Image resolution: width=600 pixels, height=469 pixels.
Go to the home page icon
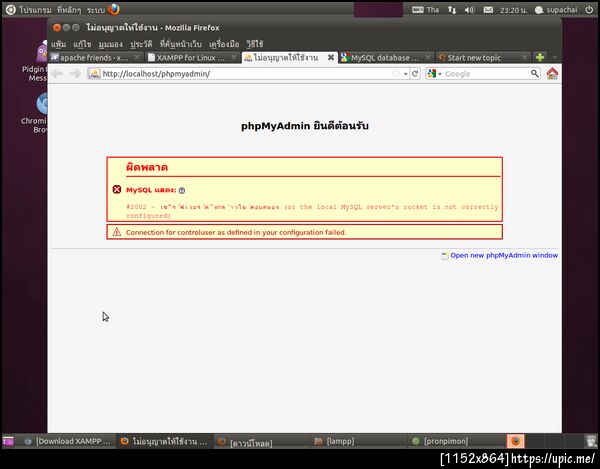point(552,73)
